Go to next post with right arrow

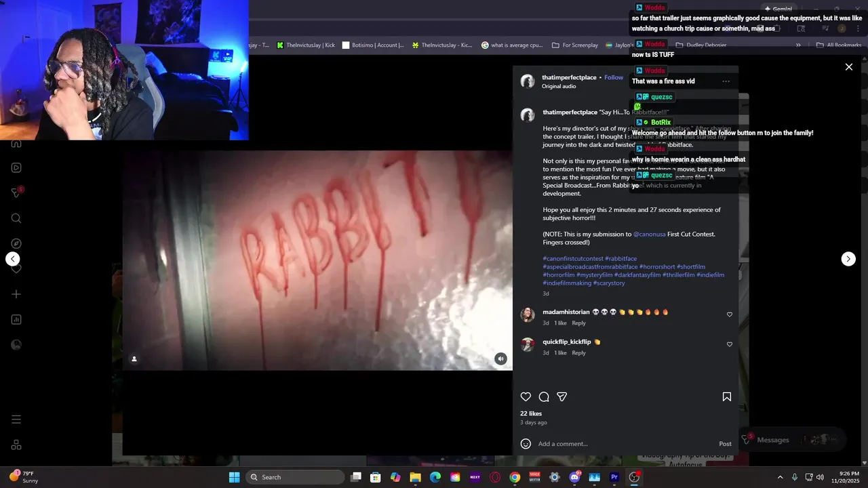coord(848,259)
